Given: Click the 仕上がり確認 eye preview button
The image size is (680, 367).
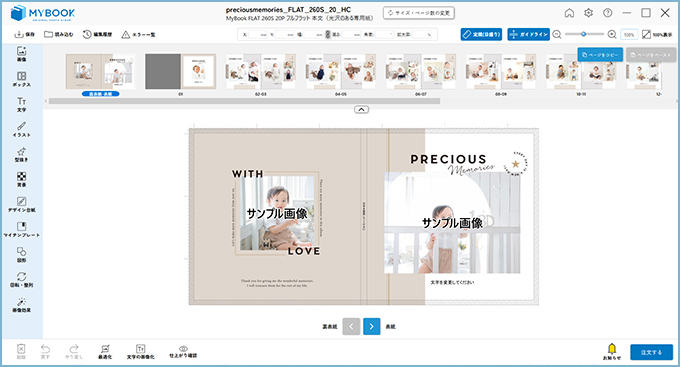Looking at the screenshot, I should point(183,352).
